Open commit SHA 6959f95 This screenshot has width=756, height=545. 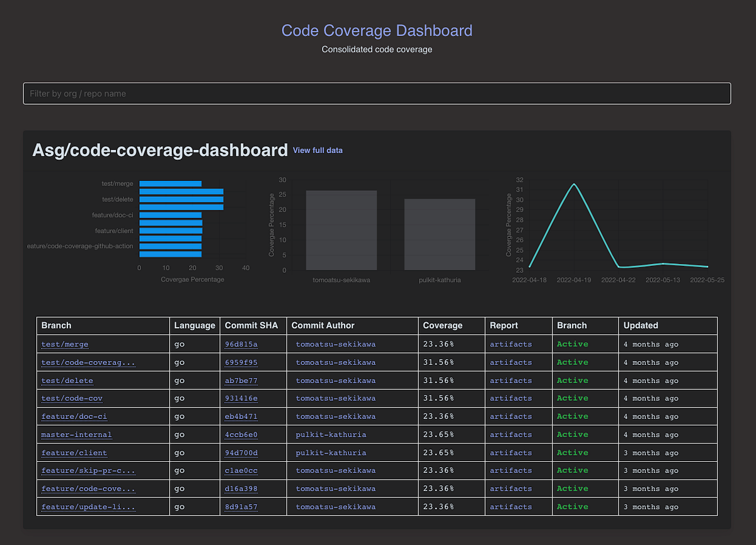pyautogui.click(x=241, y=362)
